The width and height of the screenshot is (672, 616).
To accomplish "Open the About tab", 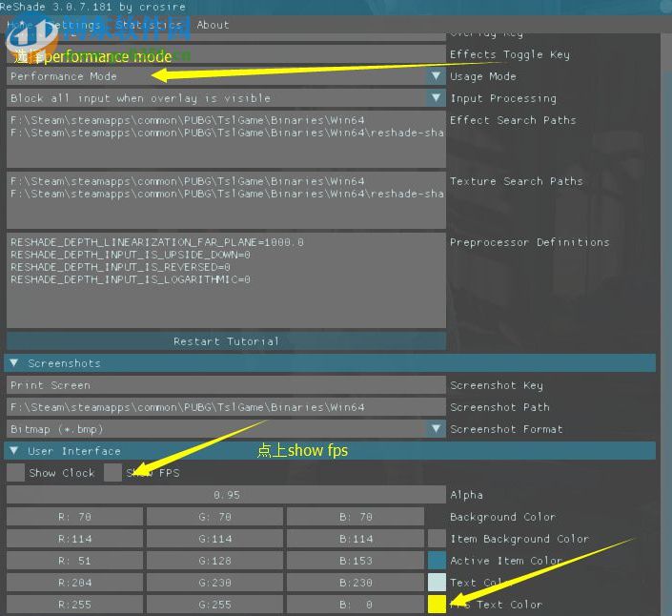I will click(213, 25).
